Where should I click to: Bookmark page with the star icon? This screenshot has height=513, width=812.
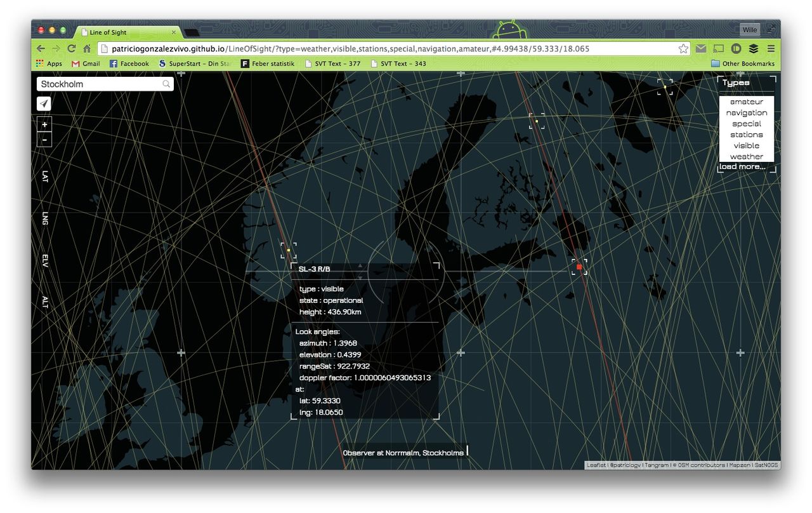click(683, 49)
